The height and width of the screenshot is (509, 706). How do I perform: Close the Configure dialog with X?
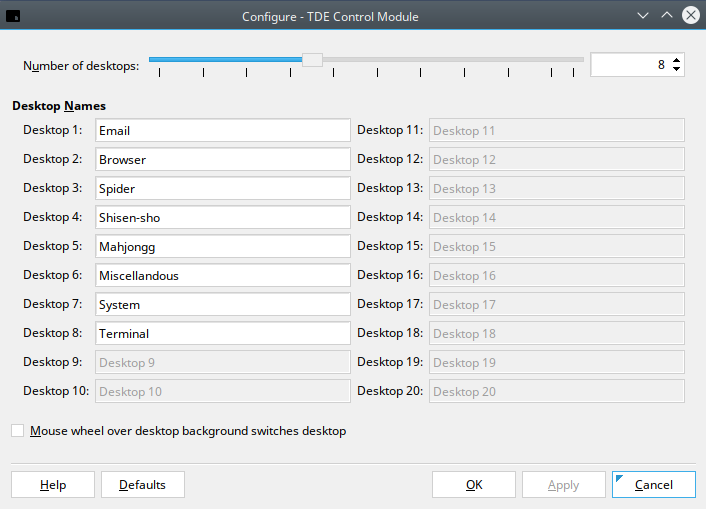tap(690, 16)
